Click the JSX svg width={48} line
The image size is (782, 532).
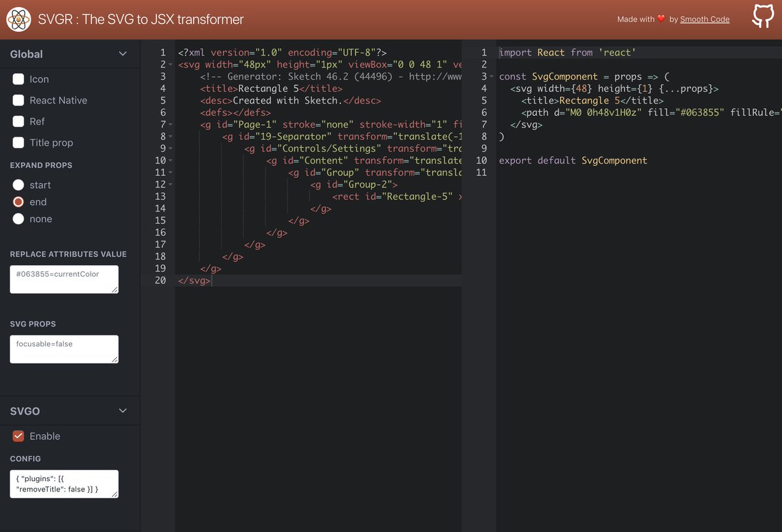pos(615,89)
